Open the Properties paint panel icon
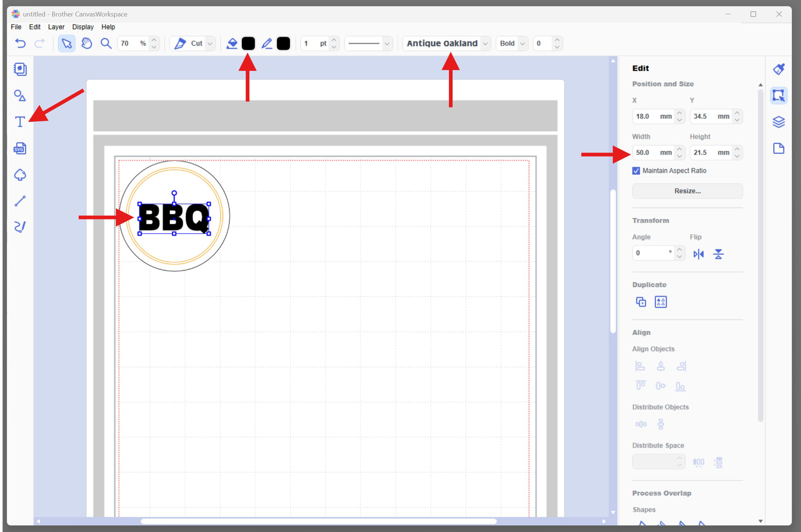Screen dimensions: 801x532 [x=779, y=69]
